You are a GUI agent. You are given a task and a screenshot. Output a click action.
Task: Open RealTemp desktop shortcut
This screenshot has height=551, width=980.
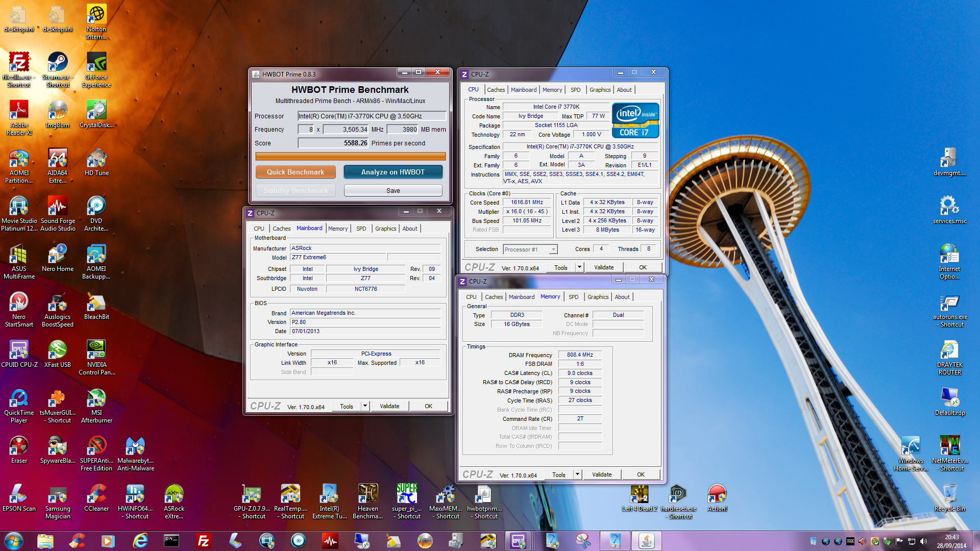point(290,501)
